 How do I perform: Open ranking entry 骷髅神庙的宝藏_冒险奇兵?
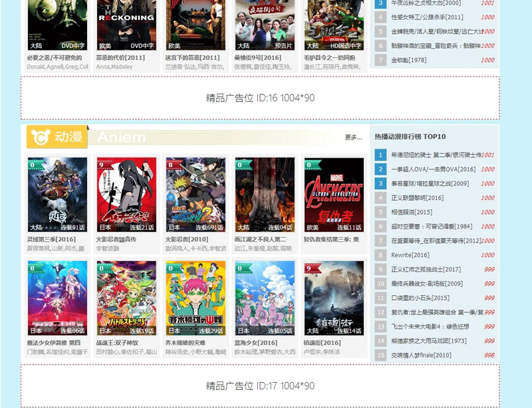(436, 46)
